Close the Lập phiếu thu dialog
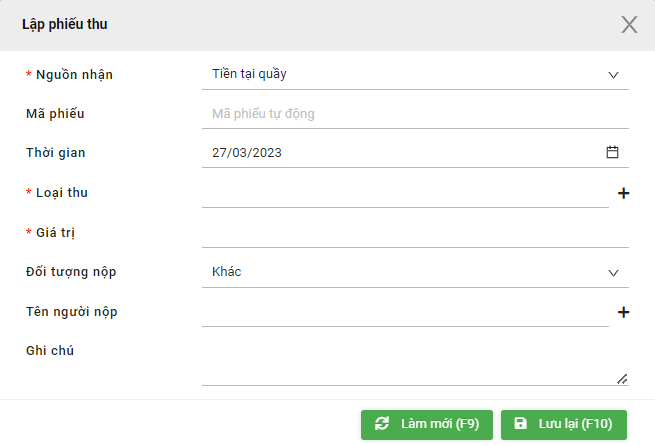Viewport: 655px width, 446px height. 629,25
